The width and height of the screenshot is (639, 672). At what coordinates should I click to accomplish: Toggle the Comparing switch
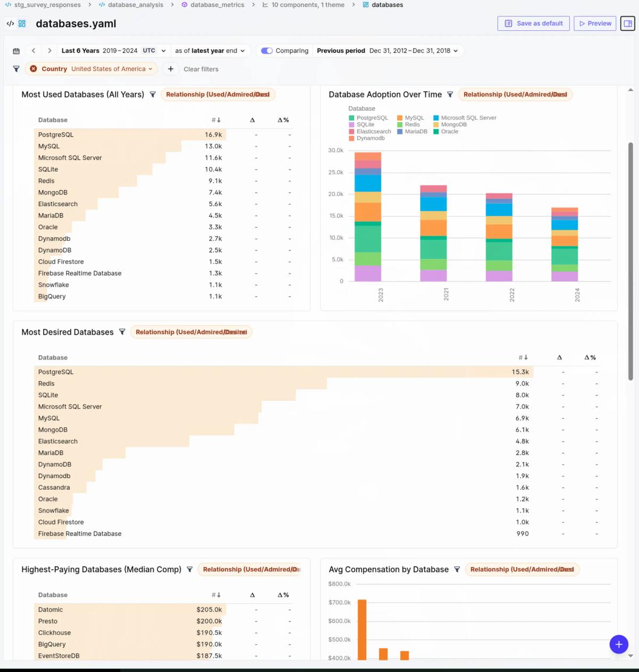coord(267,51)
